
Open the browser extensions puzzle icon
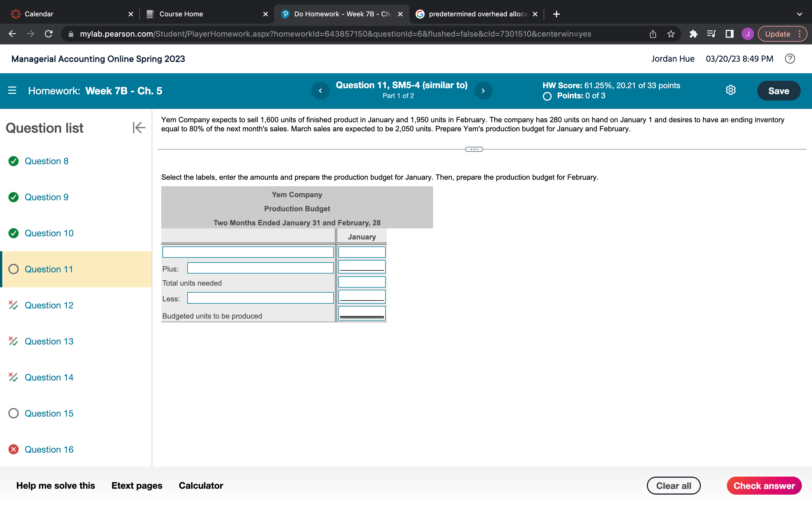693,34
